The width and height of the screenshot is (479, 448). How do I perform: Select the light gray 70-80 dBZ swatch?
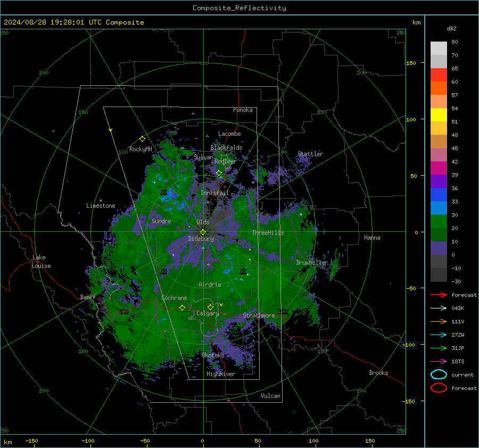pyautogui.click(x=439, y=48)
